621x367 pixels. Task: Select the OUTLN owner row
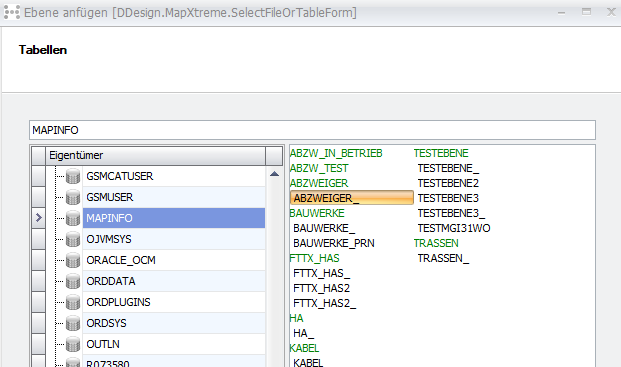click(174, 344)
